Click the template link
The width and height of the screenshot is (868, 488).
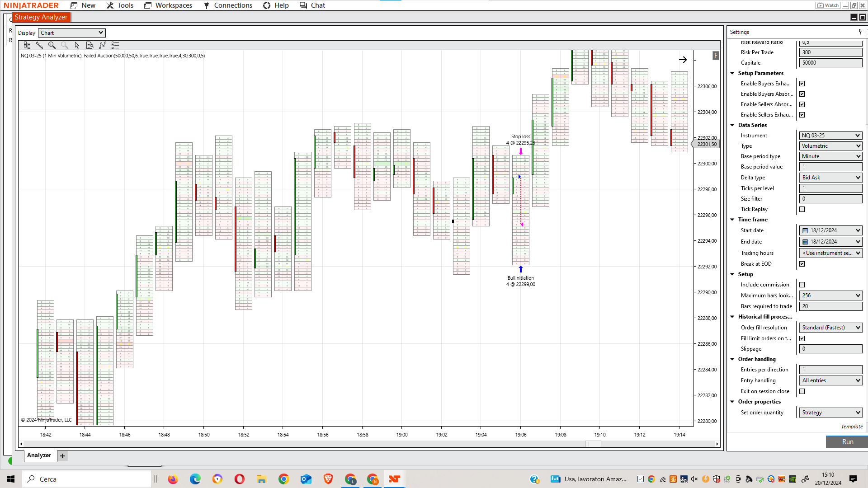coord(852,427)
